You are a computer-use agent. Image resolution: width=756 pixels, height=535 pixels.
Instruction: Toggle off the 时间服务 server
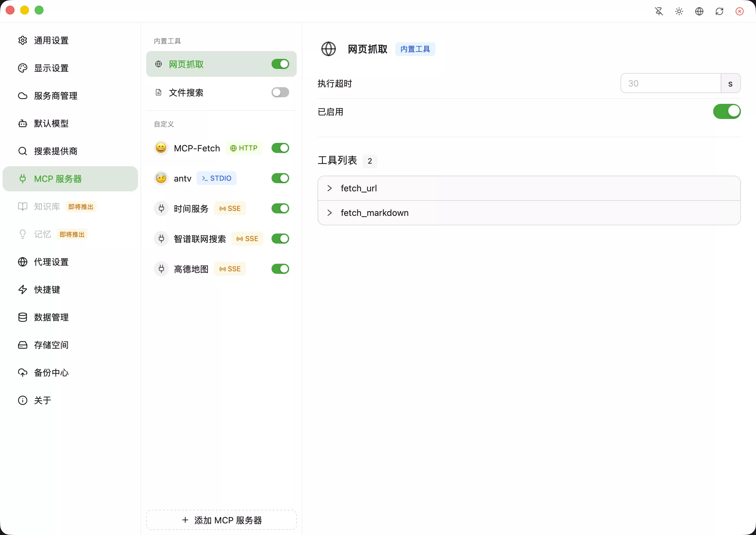pos(280,208)
